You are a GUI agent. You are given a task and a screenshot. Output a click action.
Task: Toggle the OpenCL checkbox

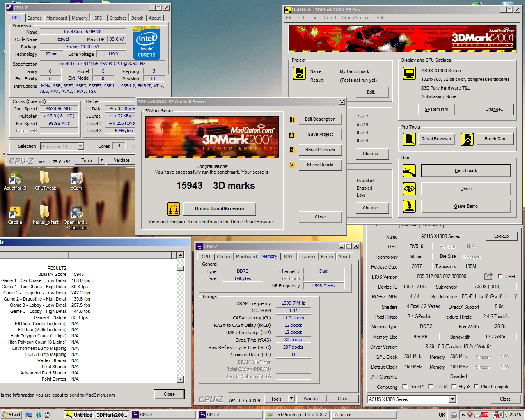(405, 387)
